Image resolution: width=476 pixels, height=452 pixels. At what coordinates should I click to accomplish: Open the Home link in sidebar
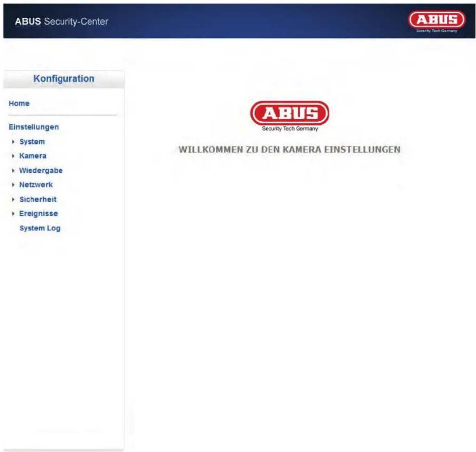tap(19, 104)
